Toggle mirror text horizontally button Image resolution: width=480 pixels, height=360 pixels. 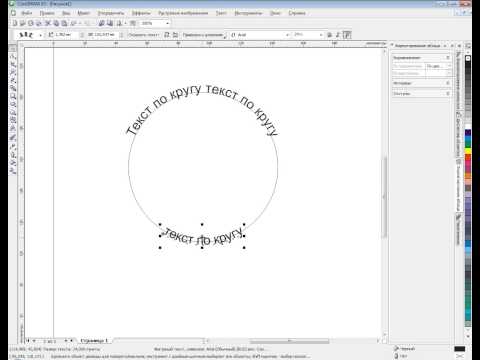point(167,35)
